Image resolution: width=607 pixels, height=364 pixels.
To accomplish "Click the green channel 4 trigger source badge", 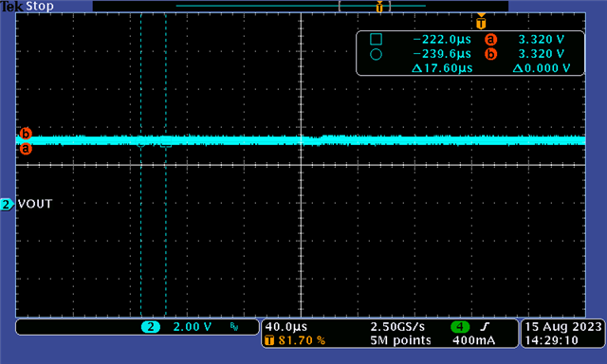I will click(x=460, y=327).
